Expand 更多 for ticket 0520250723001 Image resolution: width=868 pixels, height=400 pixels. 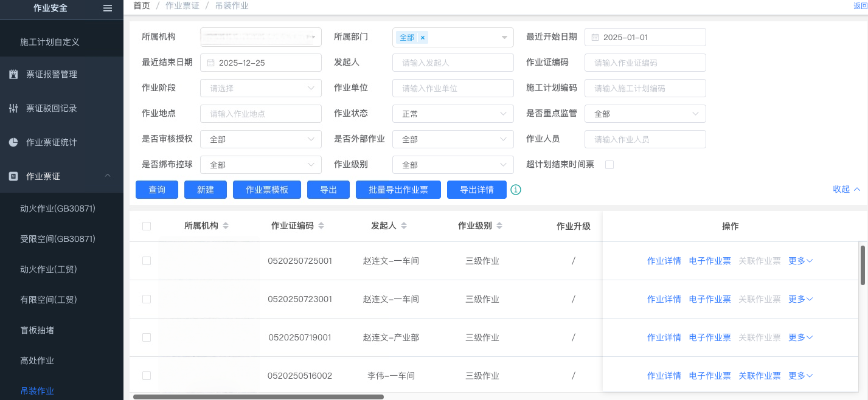coord(800,299)
